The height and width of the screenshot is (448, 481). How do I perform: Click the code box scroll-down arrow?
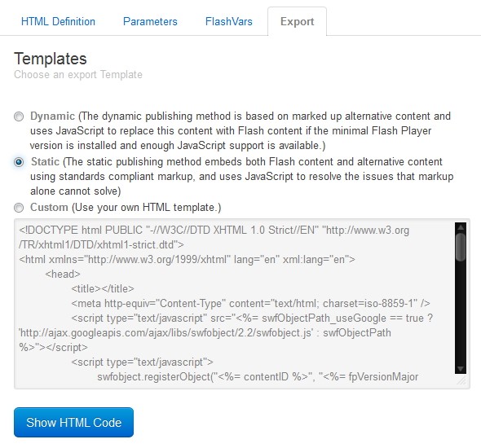461,369
